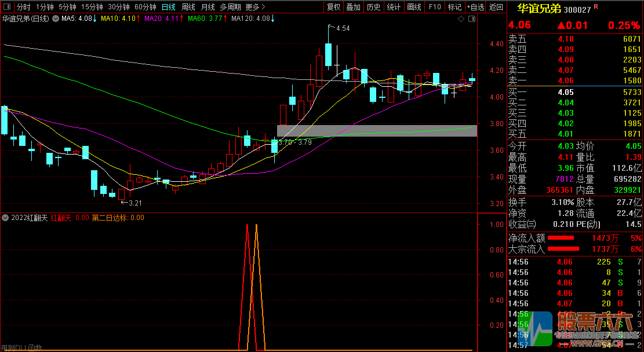Click the gray 3.70-3.79 gap zone bar

click(x=377, y=131)
